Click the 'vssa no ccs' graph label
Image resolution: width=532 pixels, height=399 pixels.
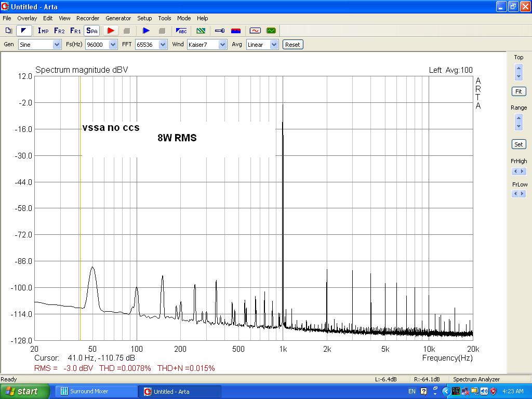(111, 128)
